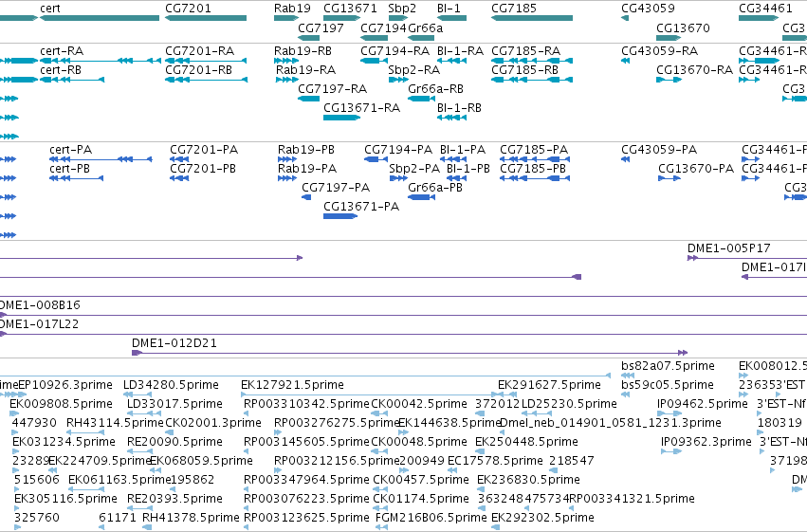Select the Bl-1 gene label
This screenshot has height=532, width=807.
[449, 9]
